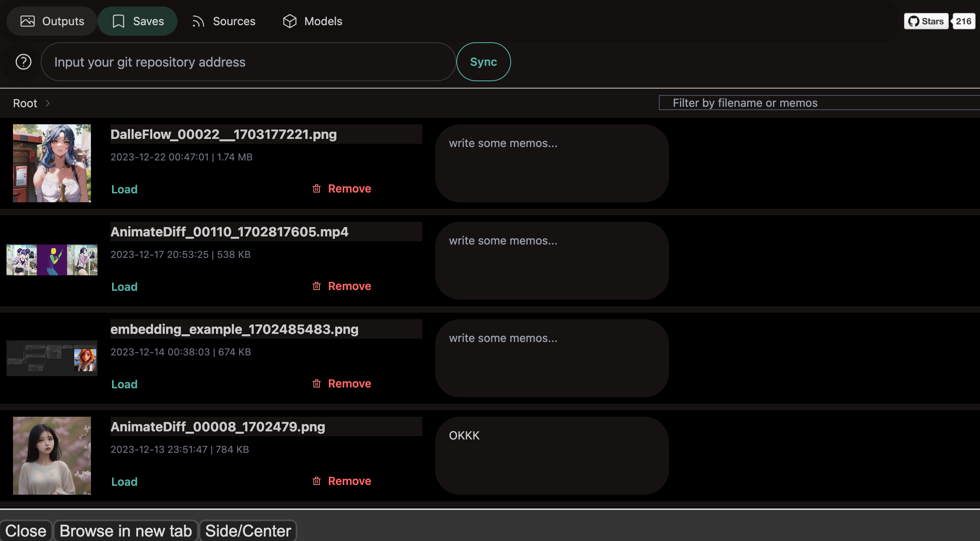Click trash icon for AnimateDiff_00110 mp4
This screenshot has width=980, height=541.
(317, 286)
